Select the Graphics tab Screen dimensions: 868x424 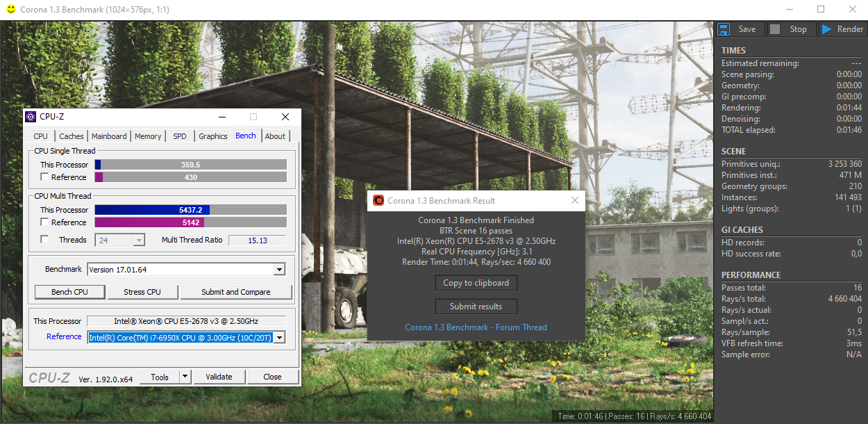[213, 136]
